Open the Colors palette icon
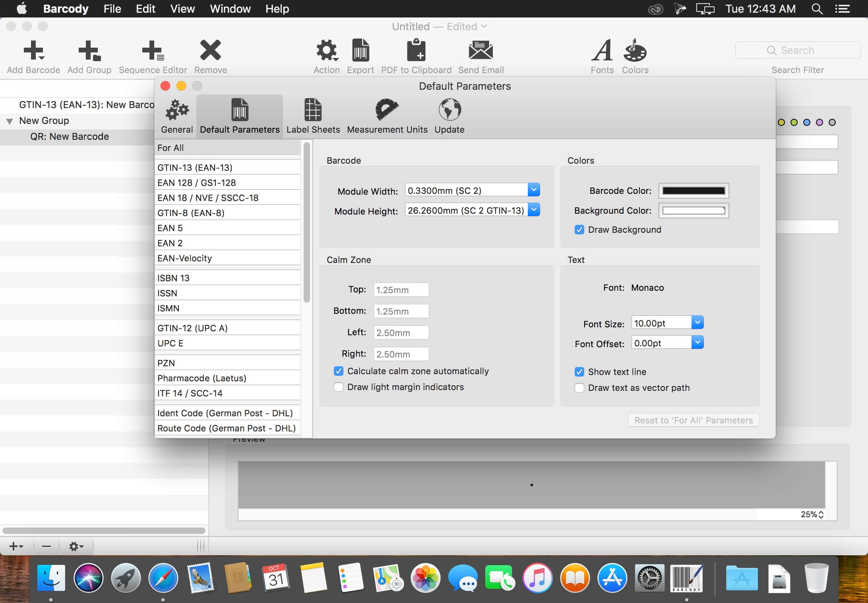 click(635, 50)
